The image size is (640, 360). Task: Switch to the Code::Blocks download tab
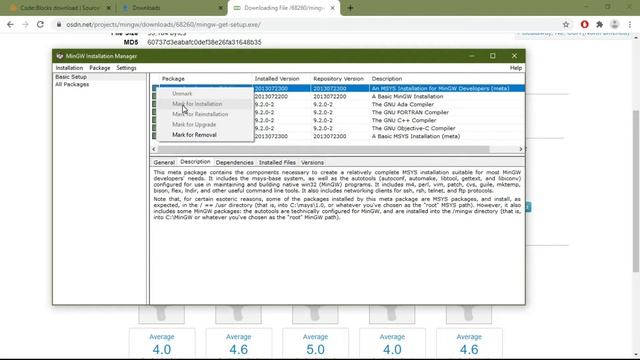point(59,8)
